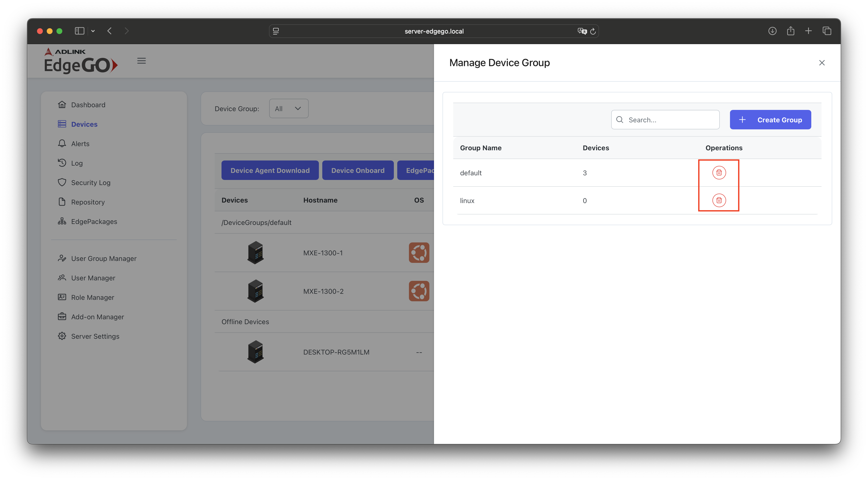Open the sidebar options dropdown arrow
The width and height of the screenshot is (868, 480).
coord(93,31)
